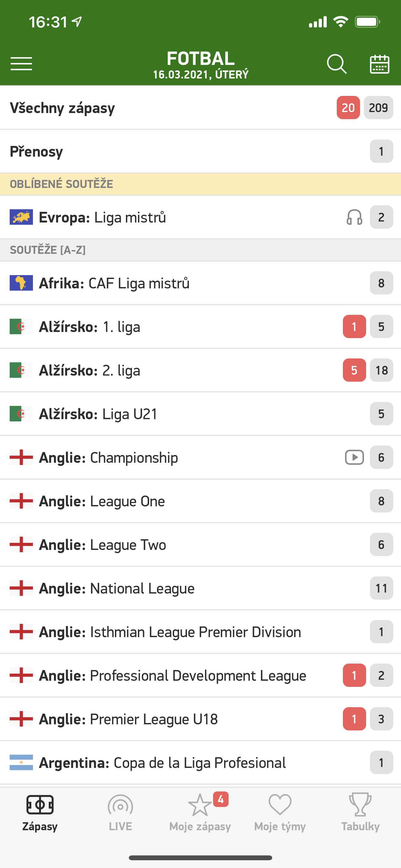
Task: Tap the search magnifier icon
Action: point(336,64)
